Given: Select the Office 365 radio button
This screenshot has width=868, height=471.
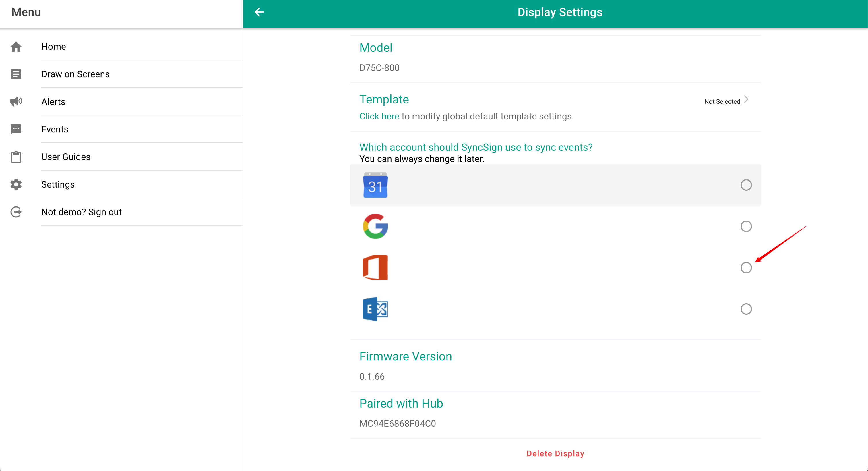Looking at the screenshot, I should [x=746, y=268].
